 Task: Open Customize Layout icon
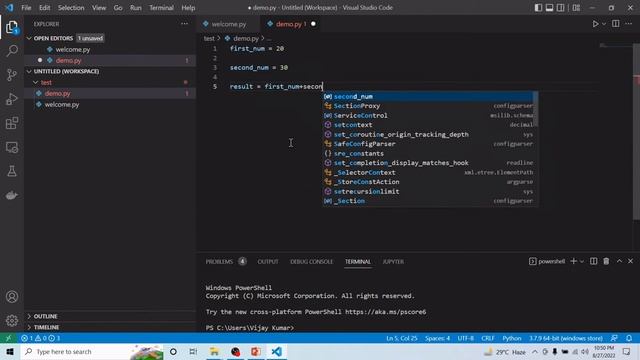(576, 8)
